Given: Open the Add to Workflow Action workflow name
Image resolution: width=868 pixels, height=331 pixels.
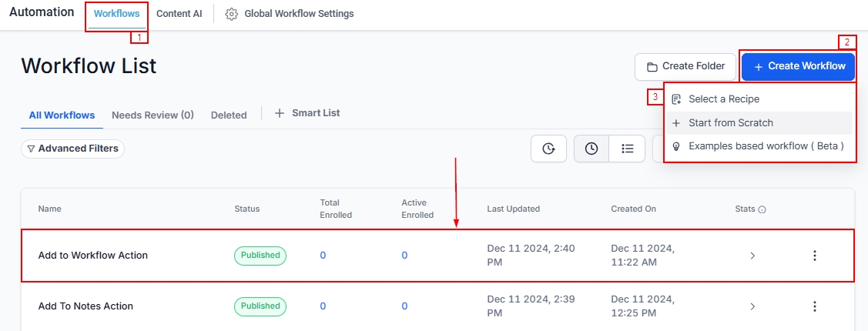Looking at the screenshot, I should 93,256.
